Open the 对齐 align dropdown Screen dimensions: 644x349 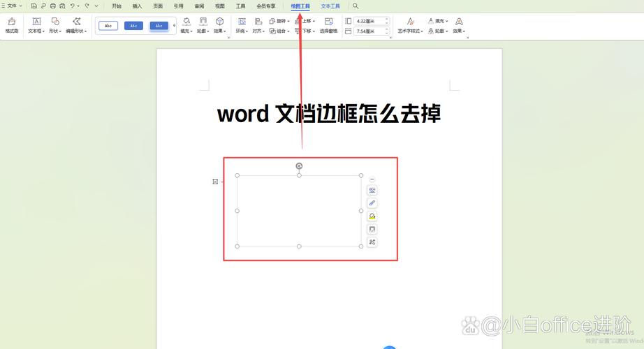pos(258,25)
